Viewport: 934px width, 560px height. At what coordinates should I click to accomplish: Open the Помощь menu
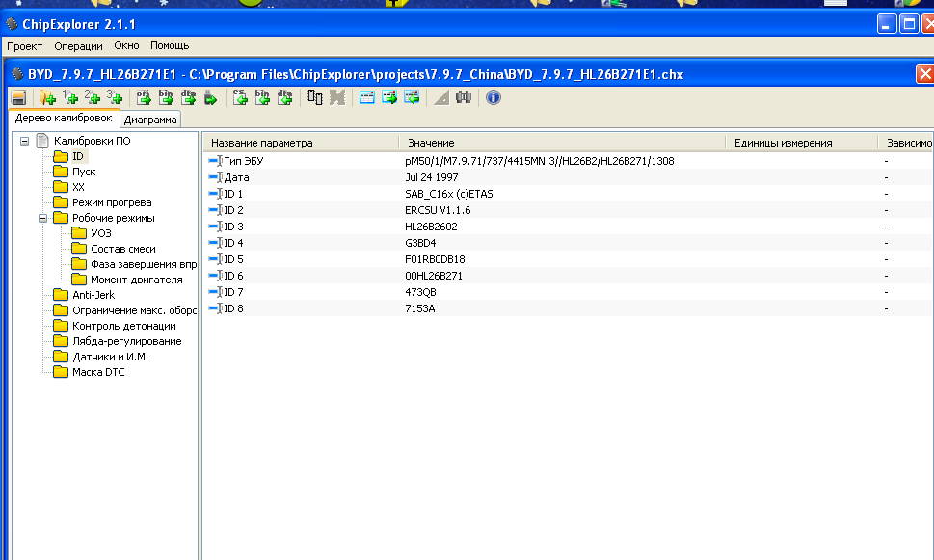coord(170,45)
